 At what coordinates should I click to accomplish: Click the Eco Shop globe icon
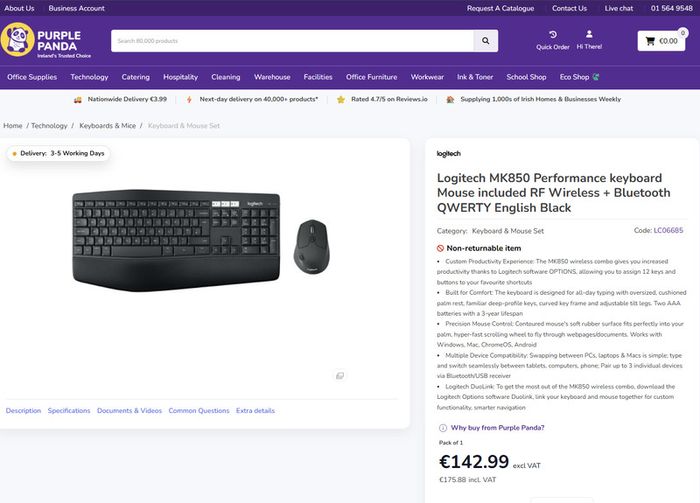[x=596, y=77]
